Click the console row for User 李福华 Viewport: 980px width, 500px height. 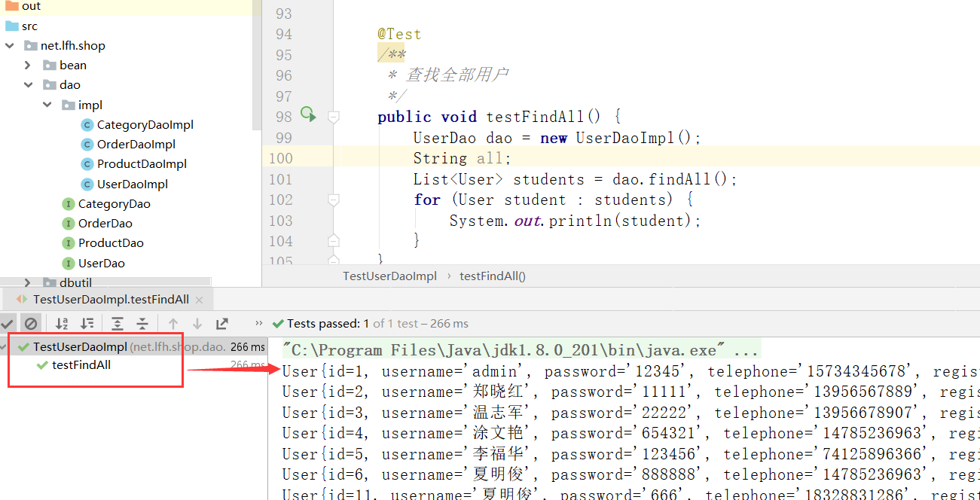pos(630,454)
